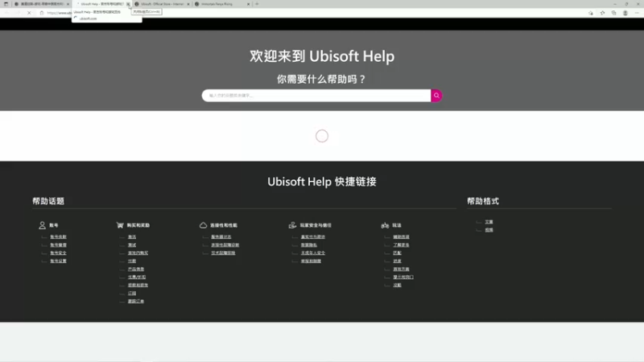The image size is (644, 362).
Task: Open the 技术故障排除 link
Action: [223, 253]
